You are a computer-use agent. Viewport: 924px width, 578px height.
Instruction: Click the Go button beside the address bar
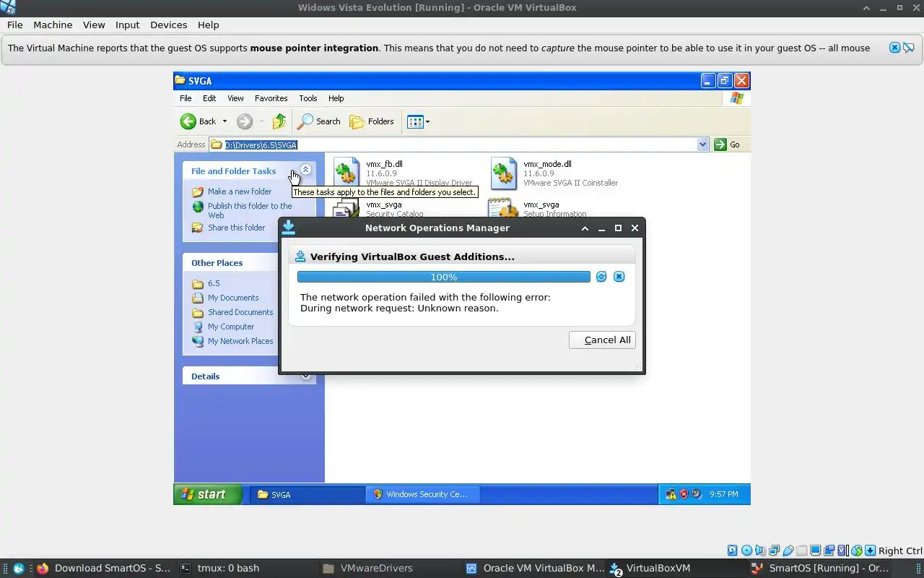[727, 144]
